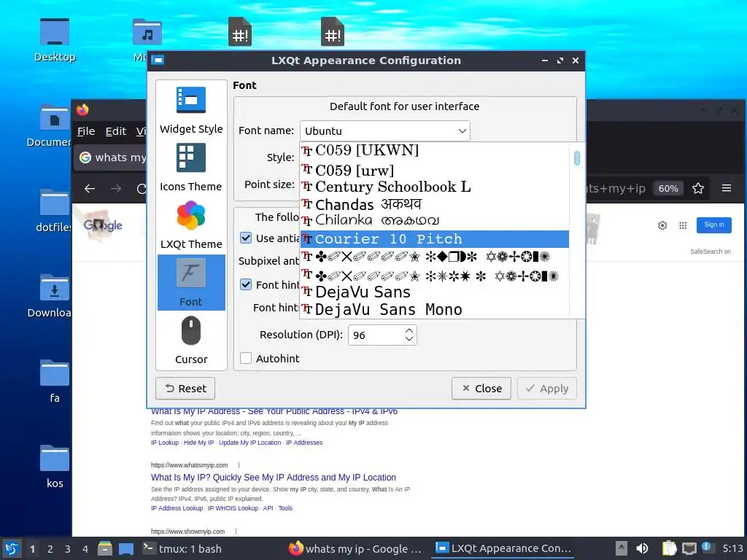Switch to workspace 3 in the panel
The width and height of the screenshot is (747, 560).
tap(68, 549)
